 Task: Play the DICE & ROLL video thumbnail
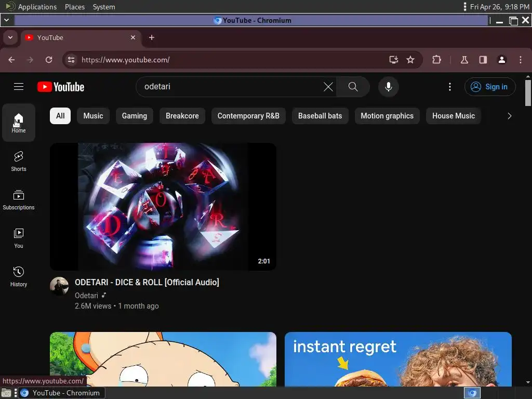coord(163,207)
